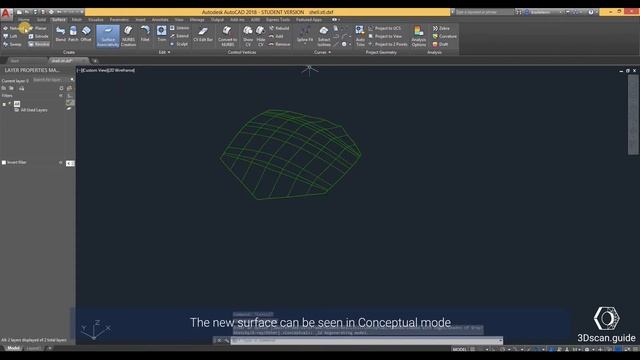Click the Sweep surface tool
640x360 pixels.
(x=12, y=44)
